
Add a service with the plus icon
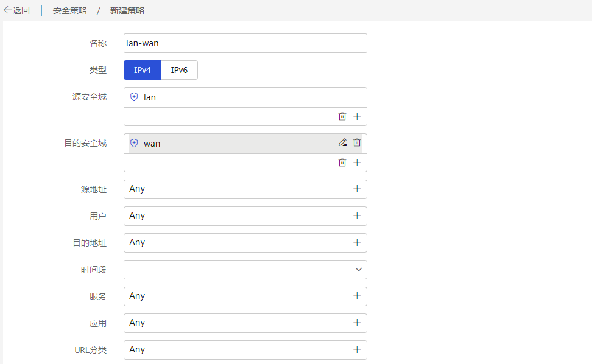[x=357, y=296]
